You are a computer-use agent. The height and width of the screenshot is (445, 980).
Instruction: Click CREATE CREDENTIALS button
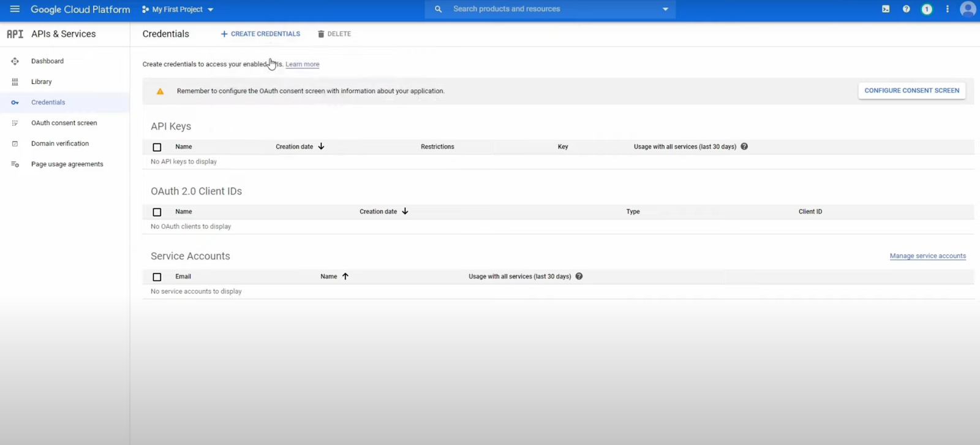point(260,34)
